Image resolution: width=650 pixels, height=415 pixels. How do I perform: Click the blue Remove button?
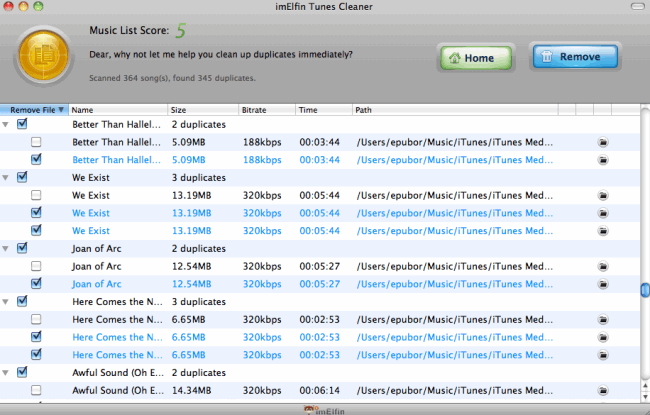point(575,57)
